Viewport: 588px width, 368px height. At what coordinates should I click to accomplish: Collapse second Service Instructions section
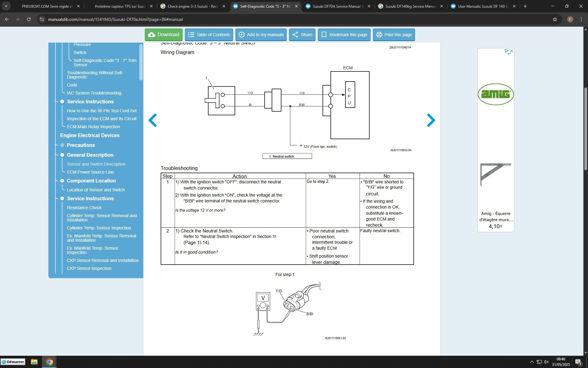click(62, 198)
